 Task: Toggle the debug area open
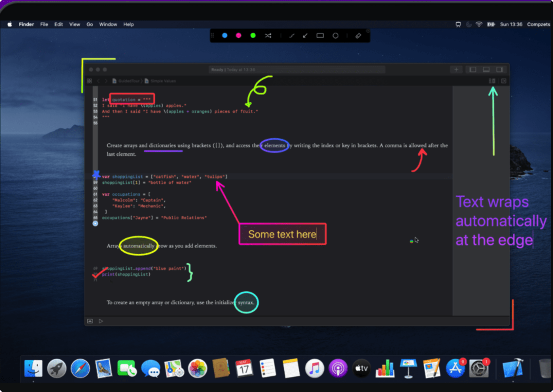click(x=486, y=69)
